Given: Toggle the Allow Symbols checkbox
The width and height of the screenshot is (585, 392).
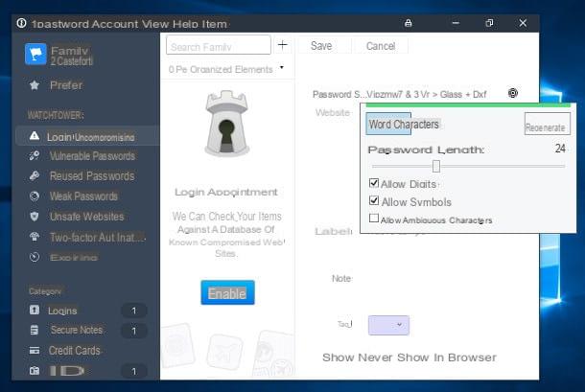Looking at the screenshot, I should point(374,200).
